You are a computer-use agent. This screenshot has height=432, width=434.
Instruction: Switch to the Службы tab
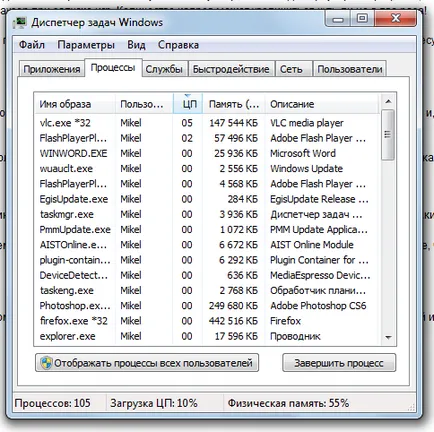[164, 69]
